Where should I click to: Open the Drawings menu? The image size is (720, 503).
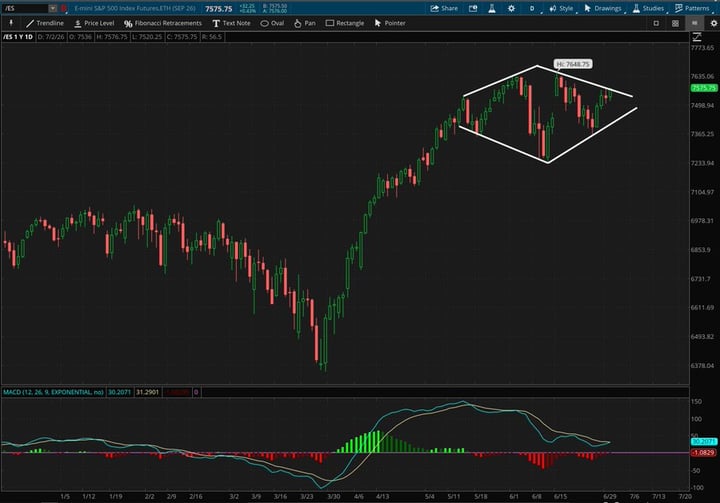click(602, 8)
